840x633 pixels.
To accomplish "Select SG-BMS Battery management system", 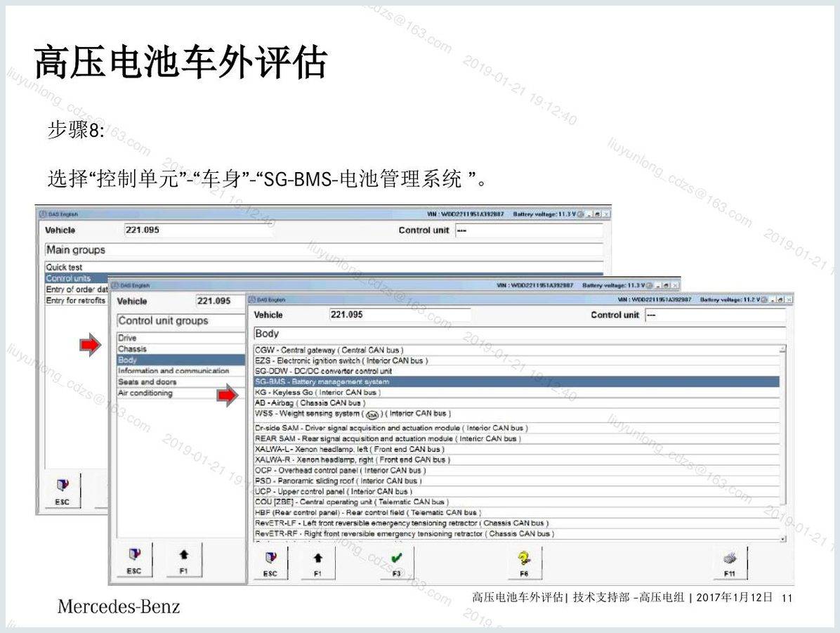I will pyautogui.click(x=516, y=381).
